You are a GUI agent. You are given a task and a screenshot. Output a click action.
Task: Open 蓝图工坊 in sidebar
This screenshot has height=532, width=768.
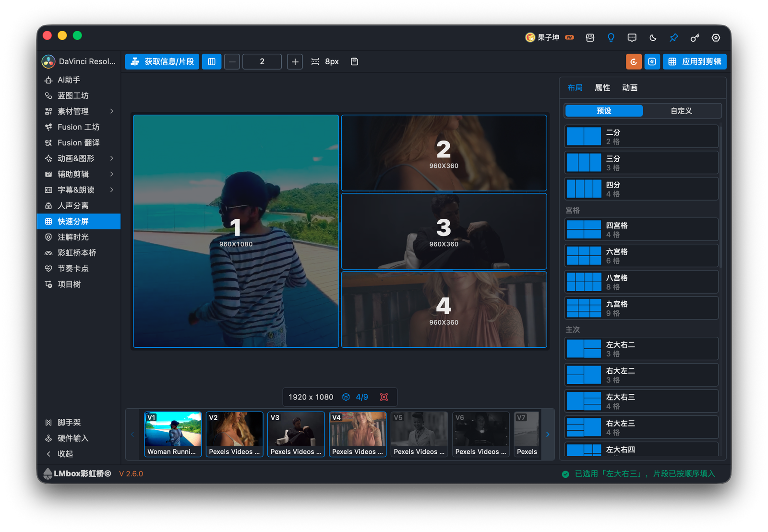(79, 95)
